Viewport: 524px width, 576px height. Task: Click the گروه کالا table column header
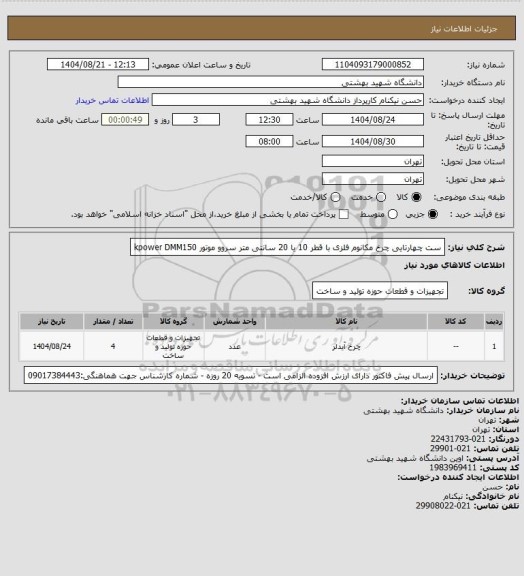[x=173, y=321]
